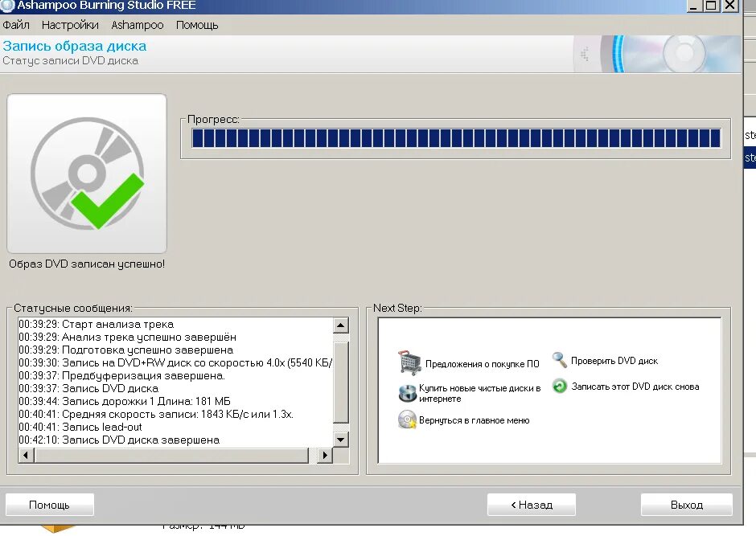Image resolution: width=756 pixels, height=536 pixels.
Task: Open the Файл menu
Action: (16, 25)
